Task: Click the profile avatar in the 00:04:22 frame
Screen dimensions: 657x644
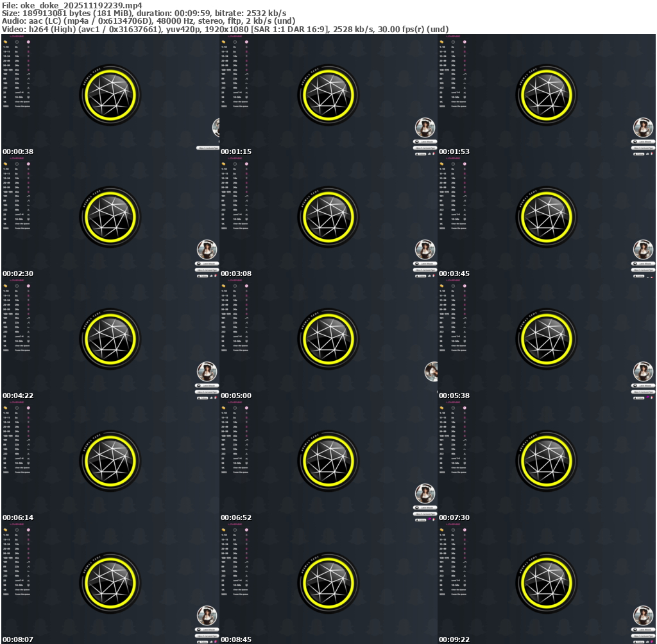Action: pos(207,372)
